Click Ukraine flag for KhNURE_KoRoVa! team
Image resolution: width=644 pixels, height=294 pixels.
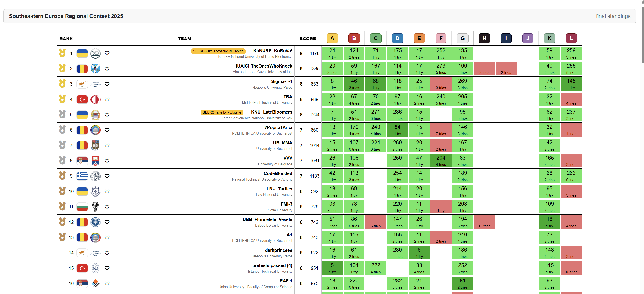[82, 53]
